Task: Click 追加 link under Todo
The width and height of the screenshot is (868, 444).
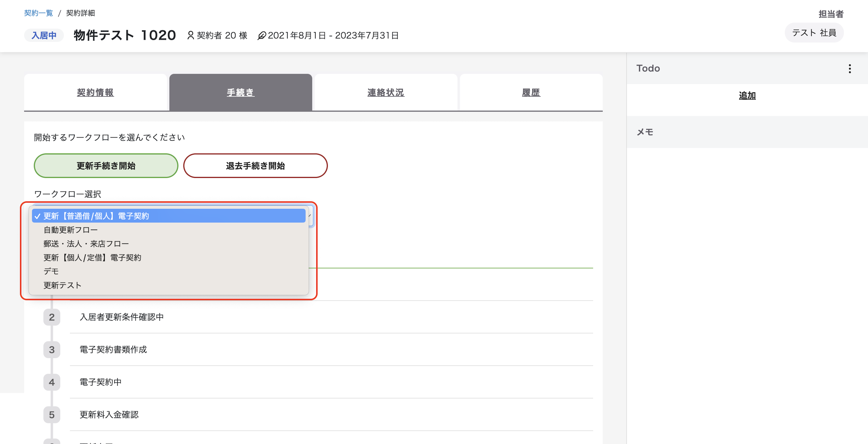Action: (747, 96)
